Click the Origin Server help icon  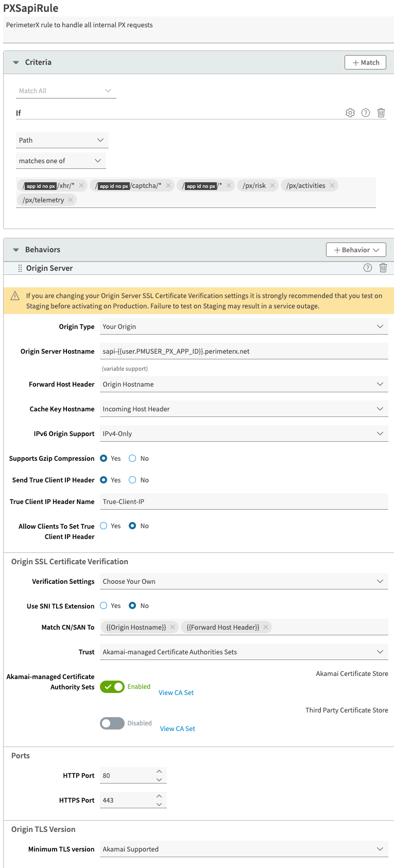click(x=368, y=268)
